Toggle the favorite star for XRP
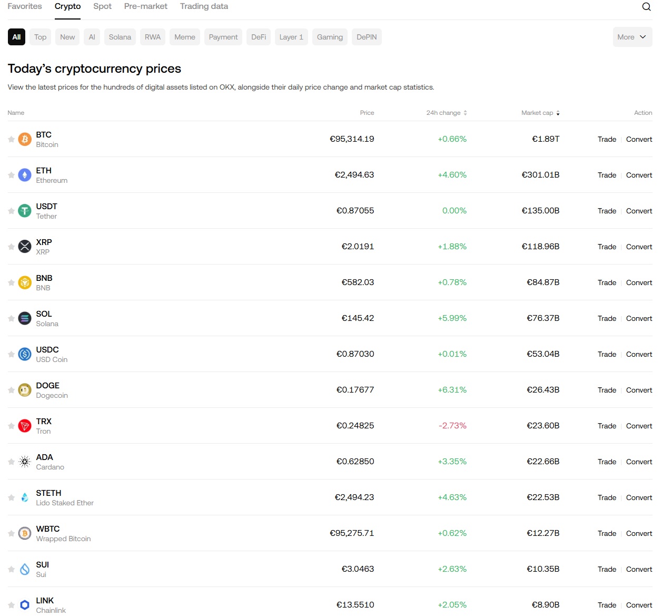Viewport: 672px width, 616px height. click(11, 247)
